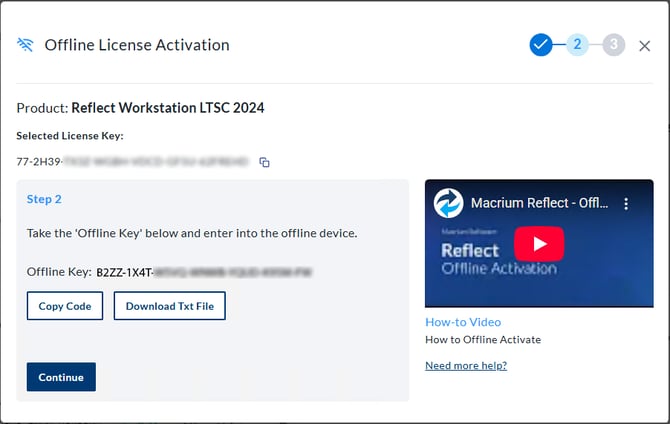Click the offline wifi icon in header
This screenshot has width=670, height=424.
(25, 45)
